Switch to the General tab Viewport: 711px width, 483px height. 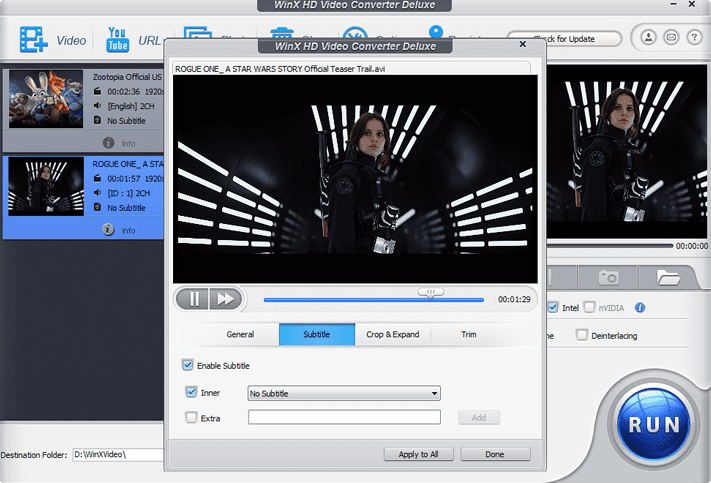[x=240, y=334]
